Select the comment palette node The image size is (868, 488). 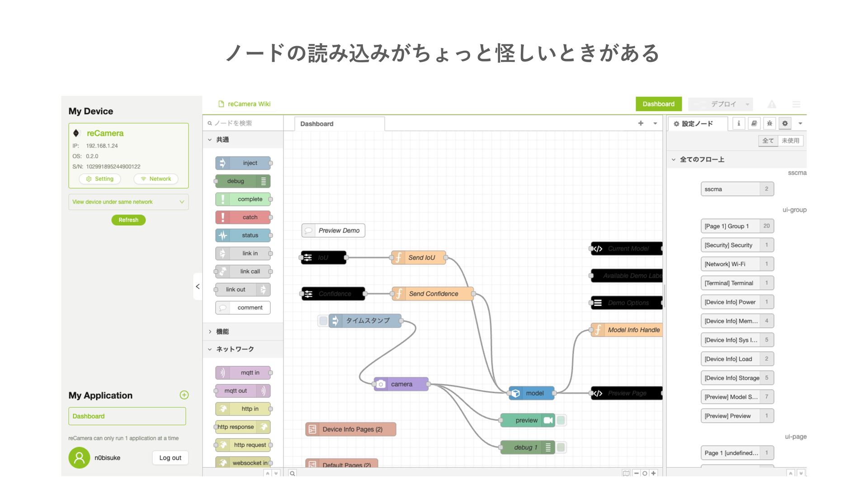(243, 308)
